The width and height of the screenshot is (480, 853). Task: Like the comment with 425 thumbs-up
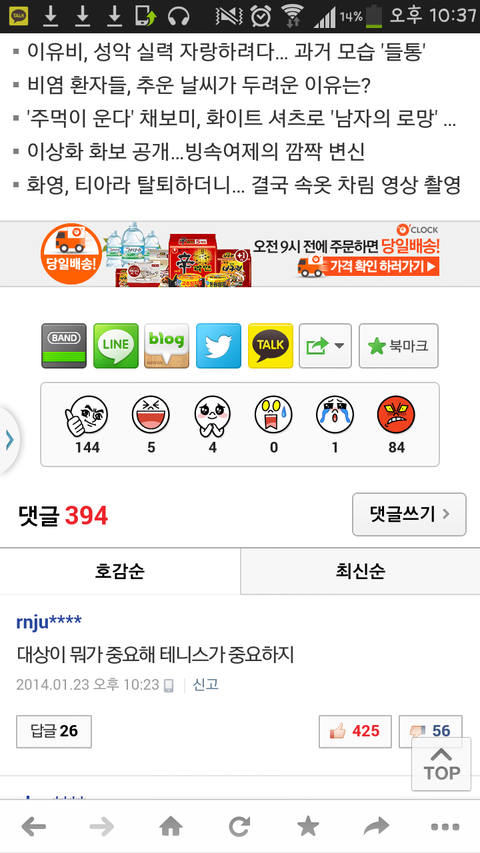pos(355,731)
